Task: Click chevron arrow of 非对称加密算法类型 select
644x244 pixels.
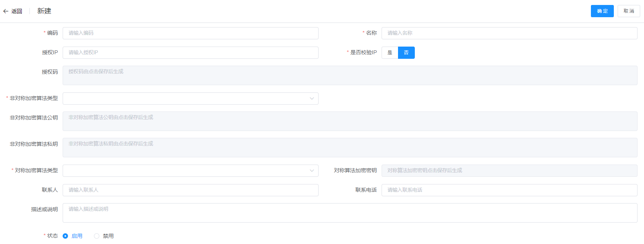Action: click(x=312, y=99)
